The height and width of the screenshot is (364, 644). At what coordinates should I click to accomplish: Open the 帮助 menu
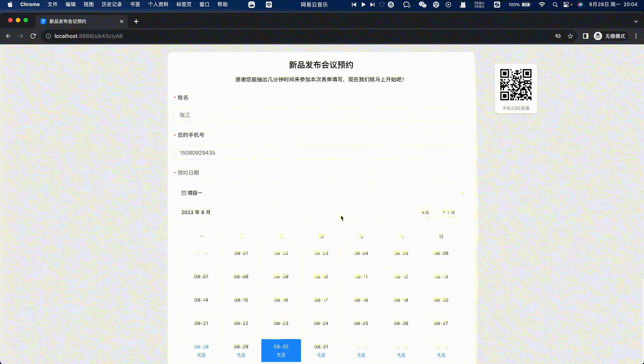tap(222, 5)
